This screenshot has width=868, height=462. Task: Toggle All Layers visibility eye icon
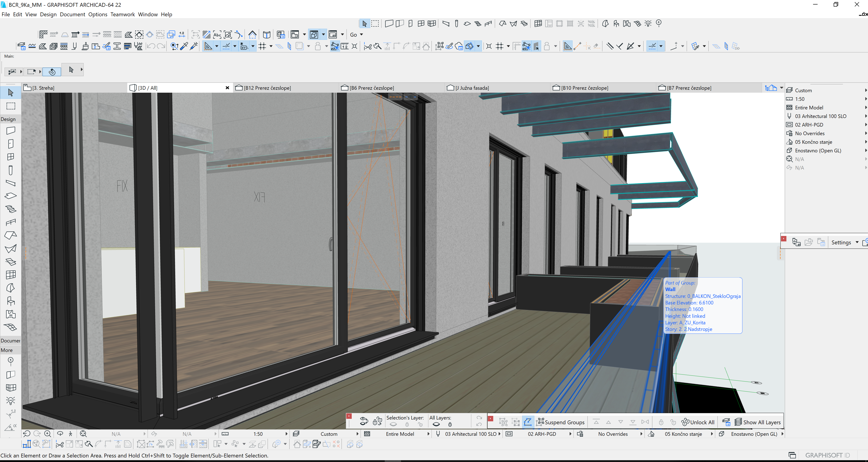(436, 425)
